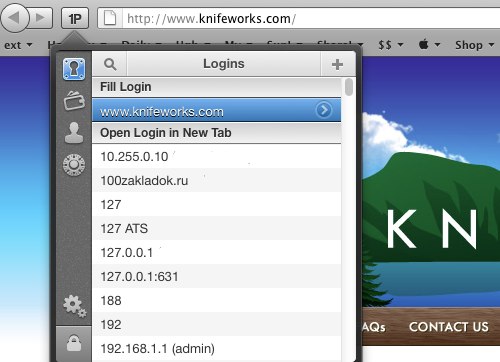Open the 127 ATS login entry
The width and height of the screenshot is (500, 362).
coord(216,228)
